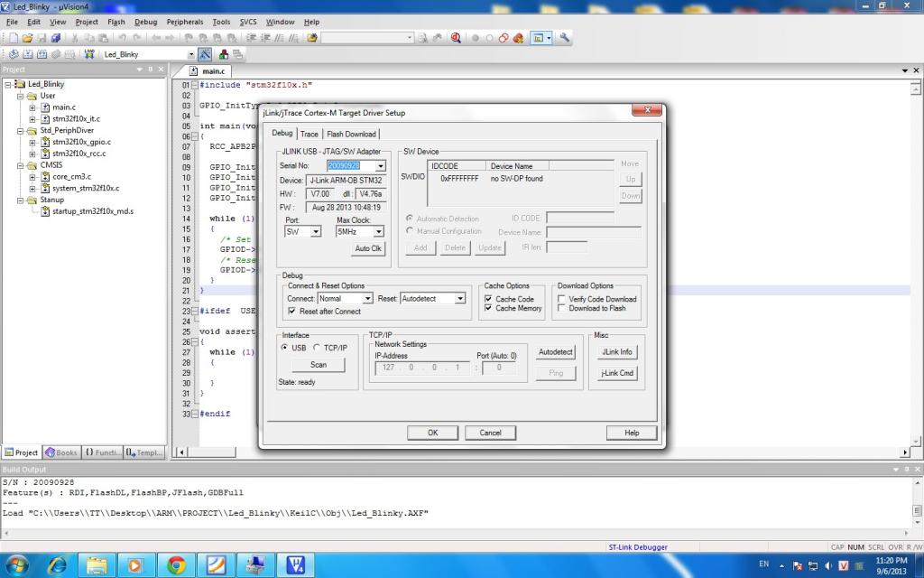This screenshot has width=924, height=578.
Task: Click the Start/Stop Debug Session icon
Action: coord(455,38)
